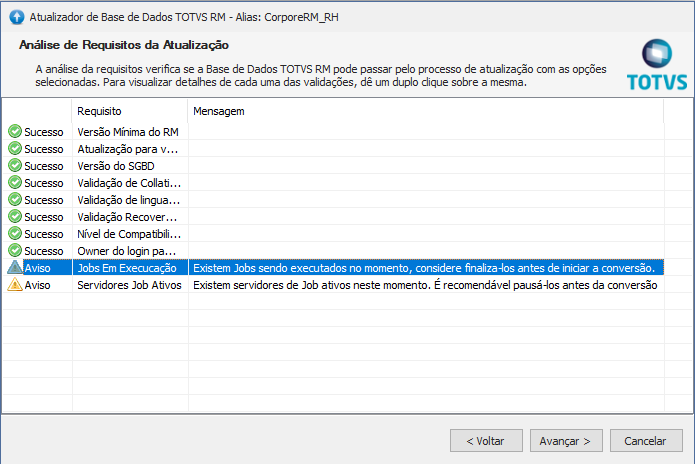Proceed with the Avançar button
This screenshot has width=695, height=464.
point(566,441)
